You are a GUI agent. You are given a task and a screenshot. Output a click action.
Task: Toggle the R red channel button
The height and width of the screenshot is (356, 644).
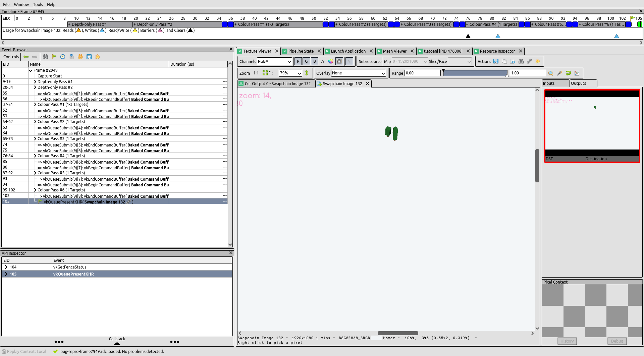pos(298,61)
